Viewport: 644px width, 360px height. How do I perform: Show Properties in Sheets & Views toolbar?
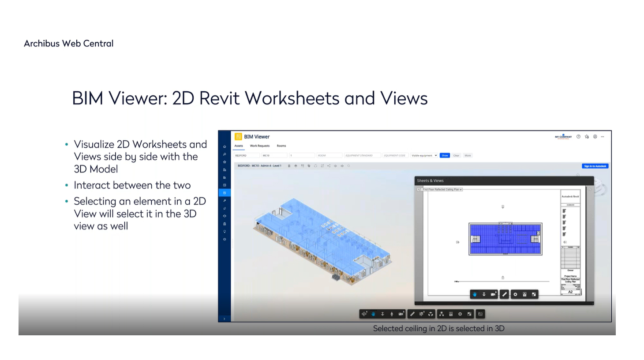[x=524, y=294]
